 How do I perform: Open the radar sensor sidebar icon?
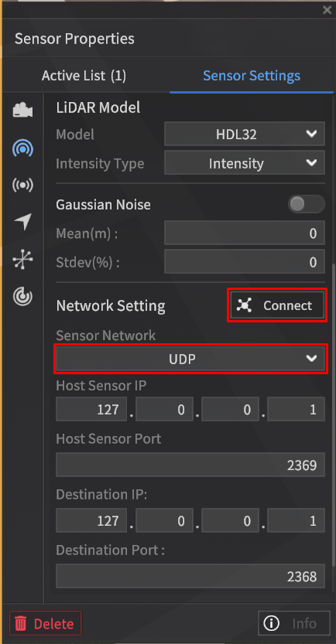coord(22,296)
